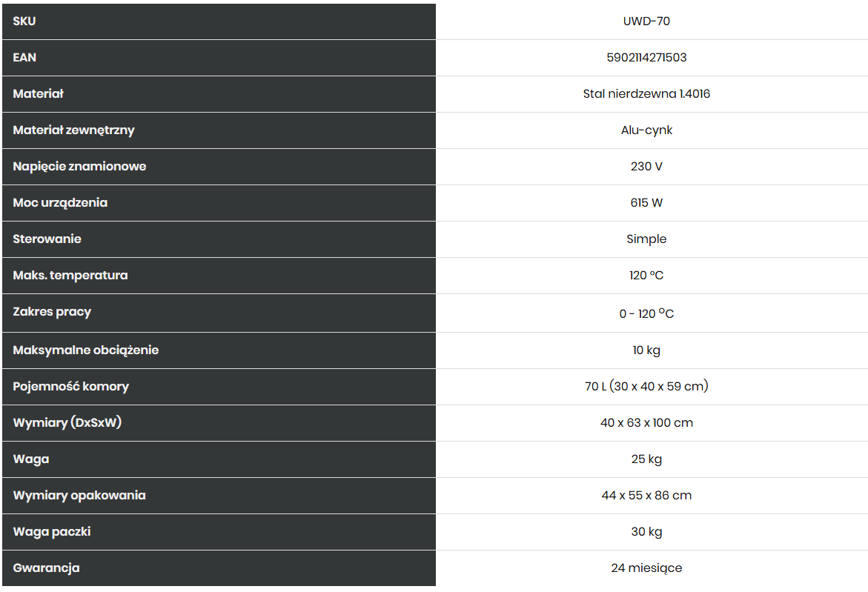This screenshot has height=592, width=868.
Task: Click the Materiał row header
Action: point(219,94)
